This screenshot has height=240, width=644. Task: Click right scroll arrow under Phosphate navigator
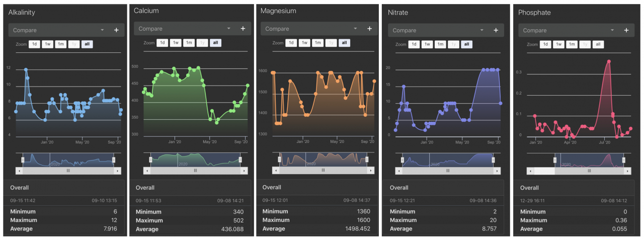[x=628, y=171]
